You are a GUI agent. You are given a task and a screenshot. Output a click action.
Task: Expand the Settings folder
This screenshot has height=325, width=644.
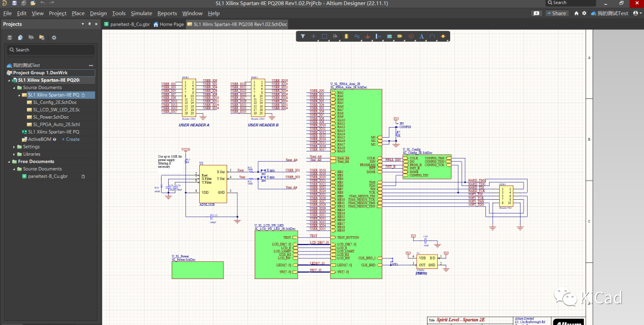click(14, 147)
